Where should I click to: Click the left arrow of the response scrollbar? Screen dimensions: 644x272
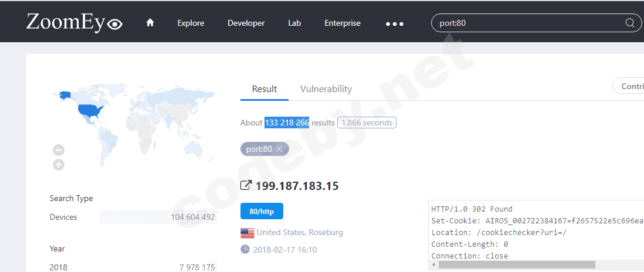tap(433, 264)
